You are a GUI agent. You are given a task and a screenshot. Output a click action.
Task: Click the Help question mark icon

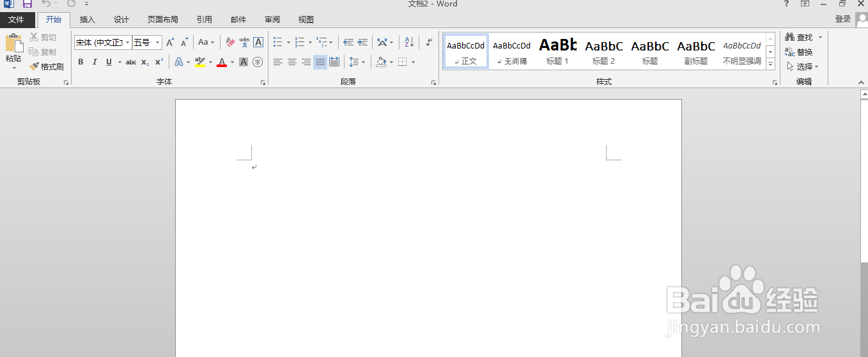click(x=786, y=4)
